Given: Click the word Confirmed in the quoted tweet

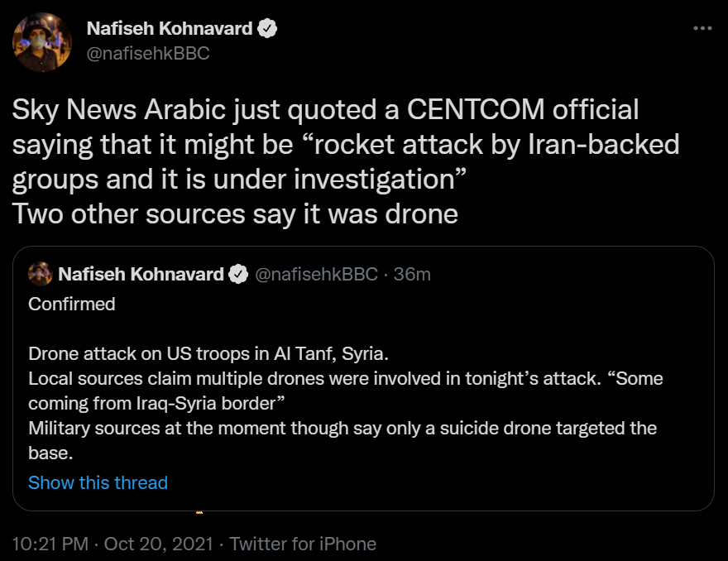Looking at the screenshot, I should [72, 304].
